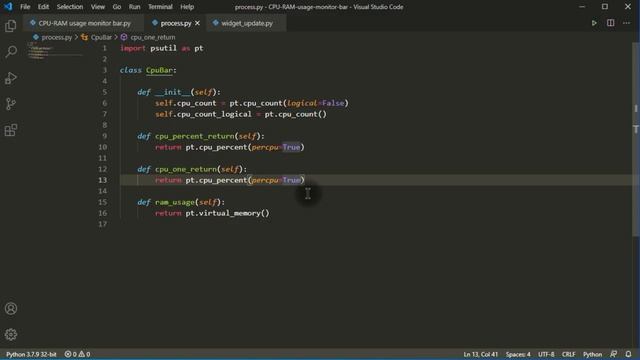This screenshot has height=360, width=640.
Task: Open the Selection menu
Action: (x=70, y=7)
